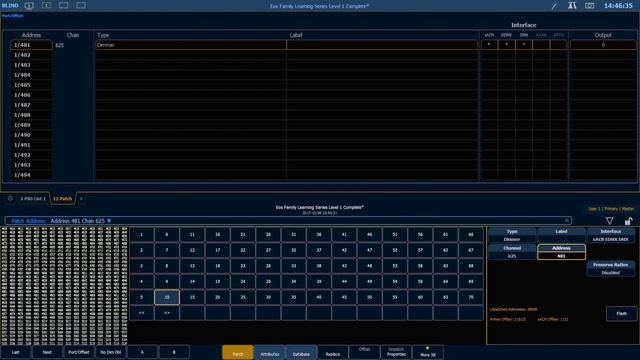Click the A softkey
The width and height of the screenshot is (640, 360).
(142, 352)
